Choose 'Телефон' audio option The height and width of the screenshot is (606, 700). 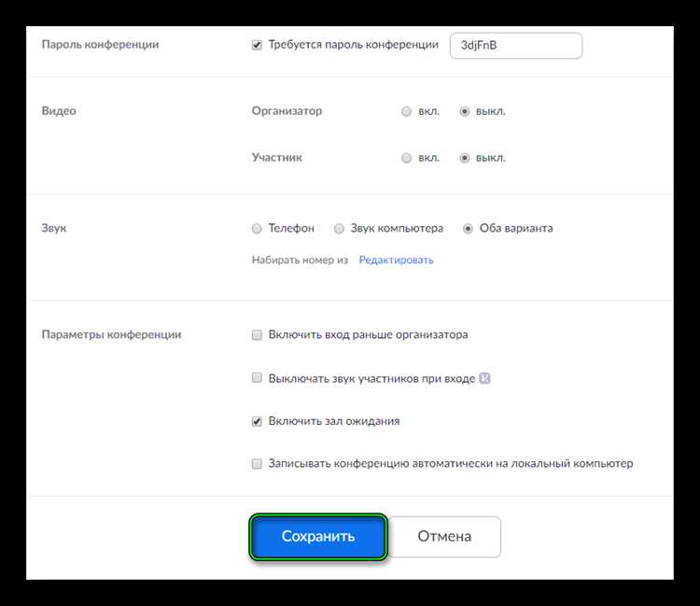257,229
